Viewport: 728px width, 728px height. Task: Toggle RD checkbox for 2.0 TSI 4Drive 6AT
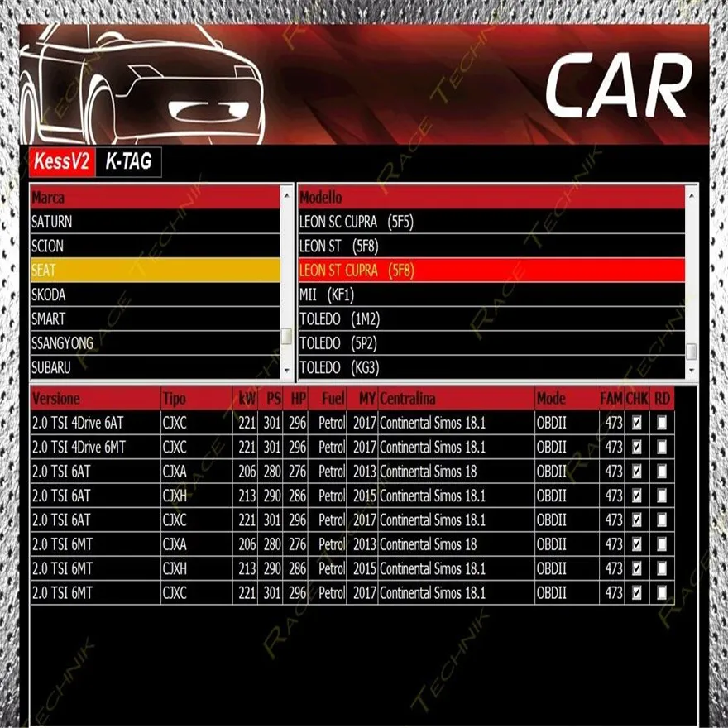(662, 423)
